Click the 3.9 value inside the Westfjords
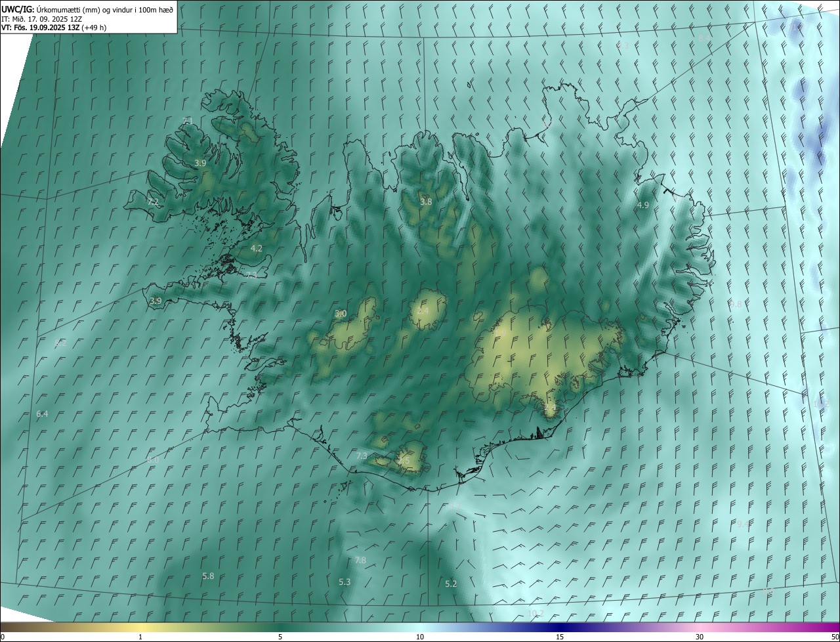840x642 pixels. pyautogui.click(x=201, y=163)
